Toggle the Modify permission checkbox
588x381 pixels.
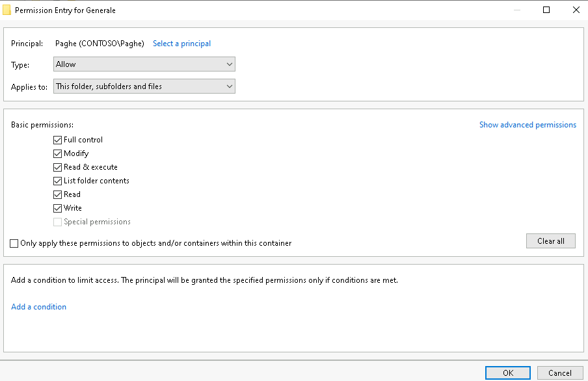coord(57,153)
